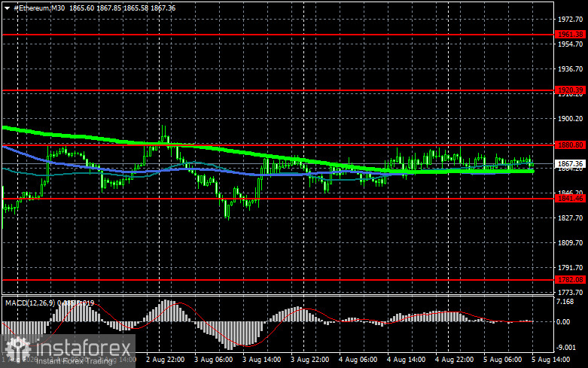
Task: Click the 1809.70 price scale value
Action: [571, 243]
